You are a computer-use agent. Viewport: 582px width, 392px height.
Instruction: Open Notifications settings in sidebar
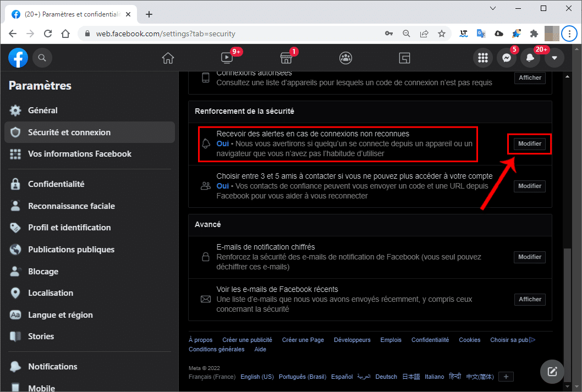click(90, 367)
